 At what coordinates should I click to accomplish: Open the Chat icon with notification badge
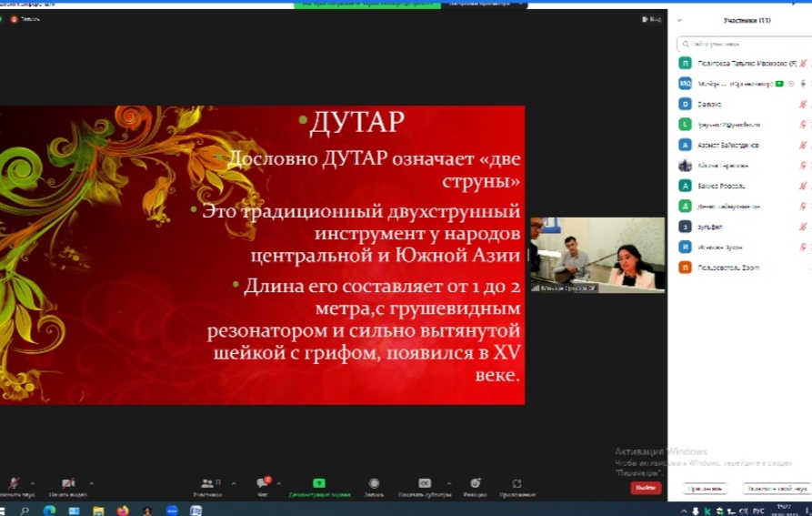[262, 484]
